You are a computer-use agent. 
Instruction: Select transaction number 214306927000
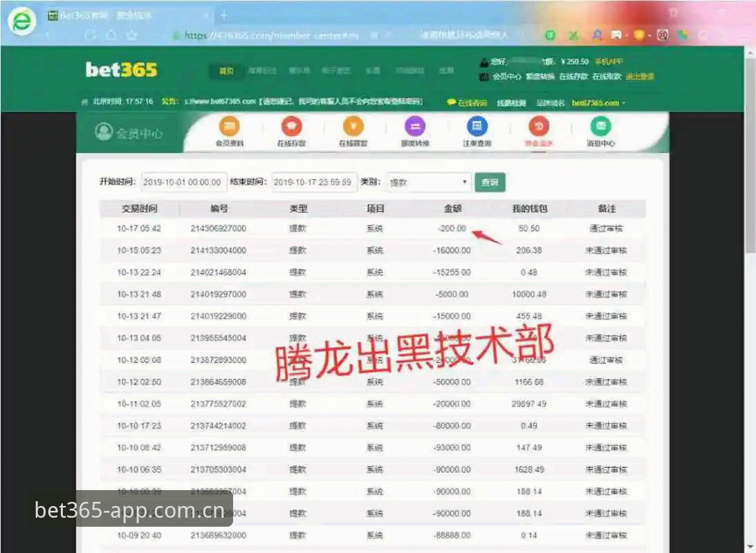click(219, 228)
